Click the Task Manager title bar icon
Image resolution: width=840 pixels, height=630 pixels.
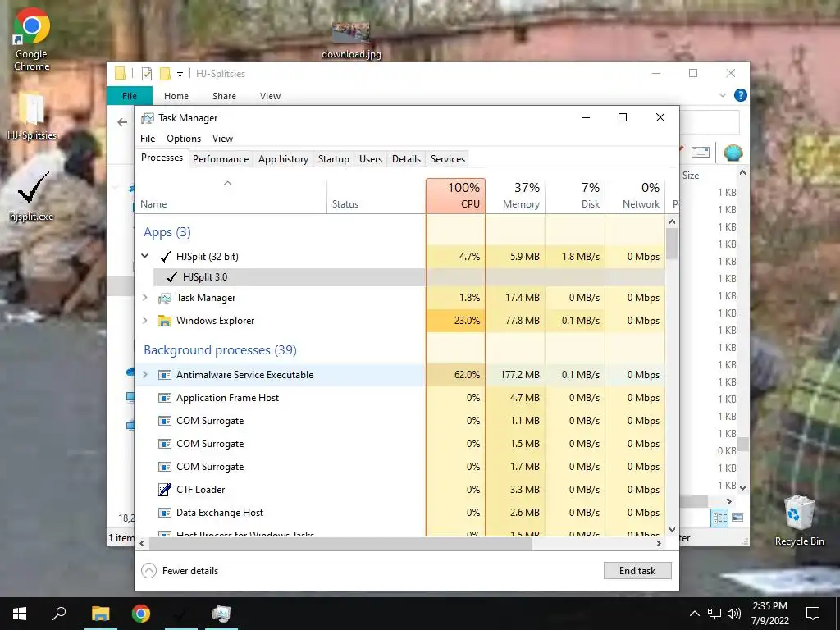[x=148, y=118]
